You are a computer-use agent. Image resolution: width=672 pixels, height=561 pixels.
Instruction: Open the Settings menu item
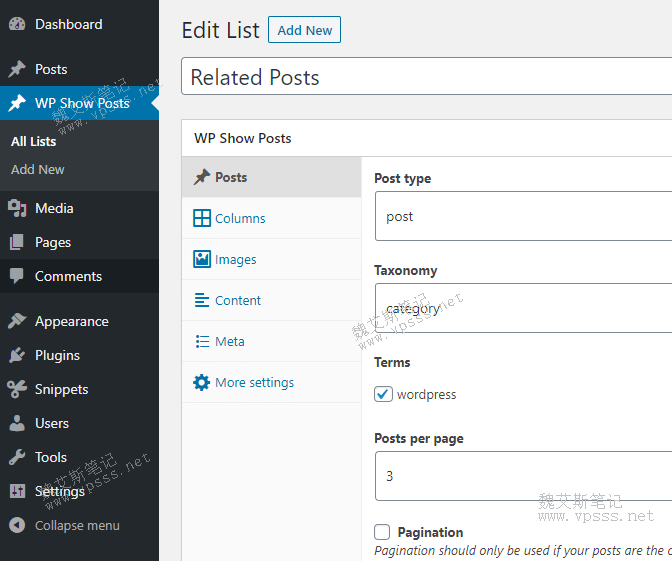click(79, 491)
